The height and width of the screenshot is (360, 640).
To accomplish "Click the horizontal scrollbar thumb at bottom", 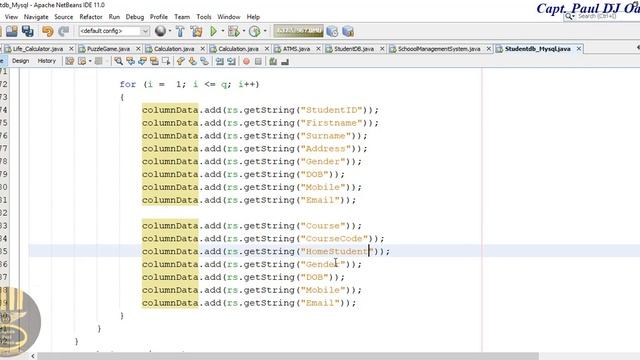I will click(x=288, y=356).
